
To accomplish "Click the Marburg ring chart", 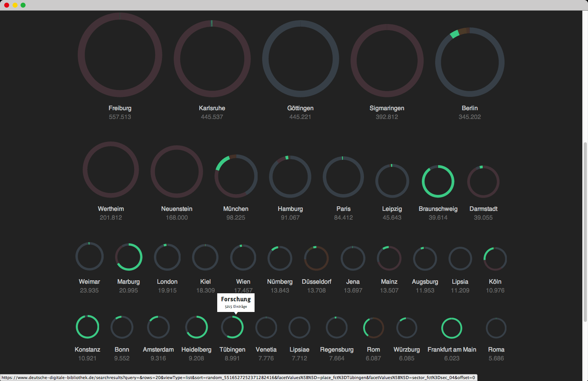I will tap(129, 257).
